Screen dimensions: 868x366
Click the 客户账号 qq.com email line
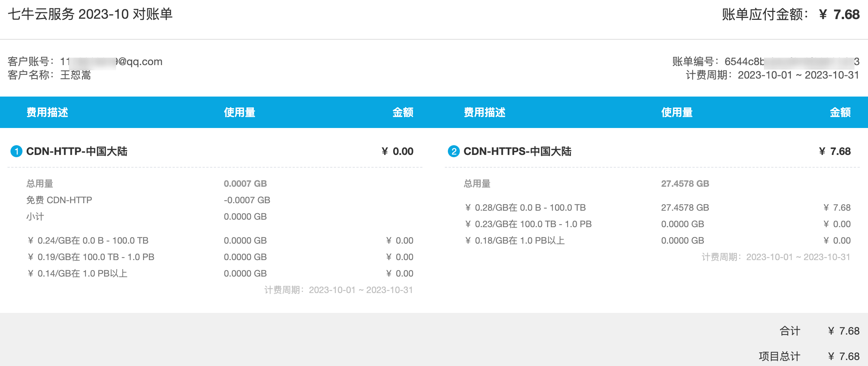tap(85, 61)
